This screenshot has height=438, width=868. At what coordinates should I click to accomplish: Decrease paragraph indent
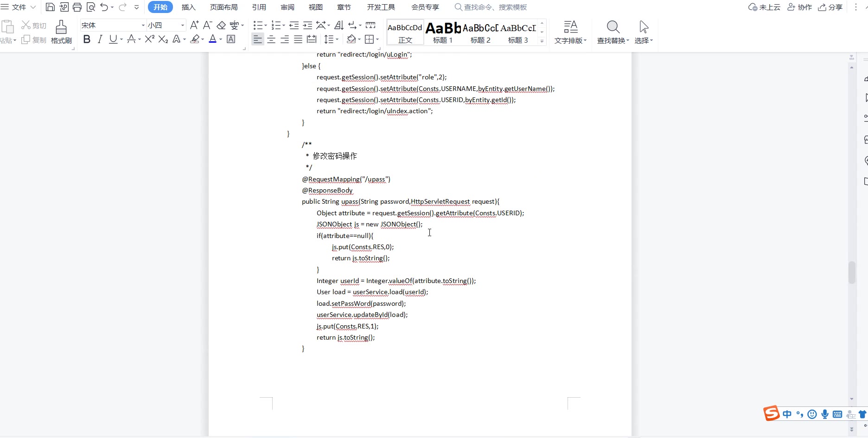[x=294, y=25]
